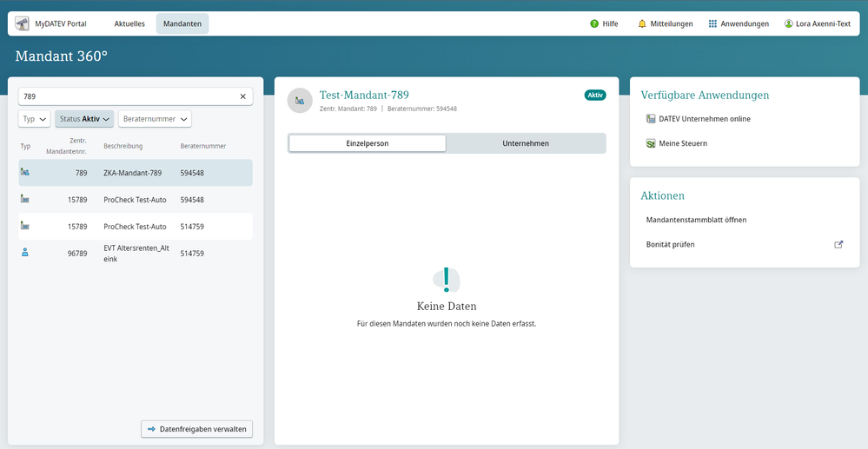Expand the Beraternummer filter dropdown
The width and height of the screenshot is (868, 449).
tap(155, 119)
